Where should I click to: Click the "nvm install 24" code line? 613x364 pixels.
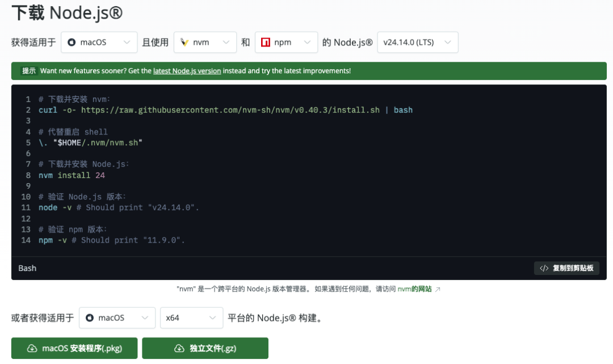pos(72,175)
